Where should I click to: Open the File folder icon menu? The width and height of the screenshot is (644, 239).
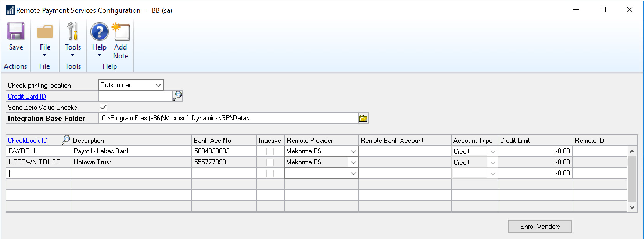pyautogui.click(x=45, y=32)
